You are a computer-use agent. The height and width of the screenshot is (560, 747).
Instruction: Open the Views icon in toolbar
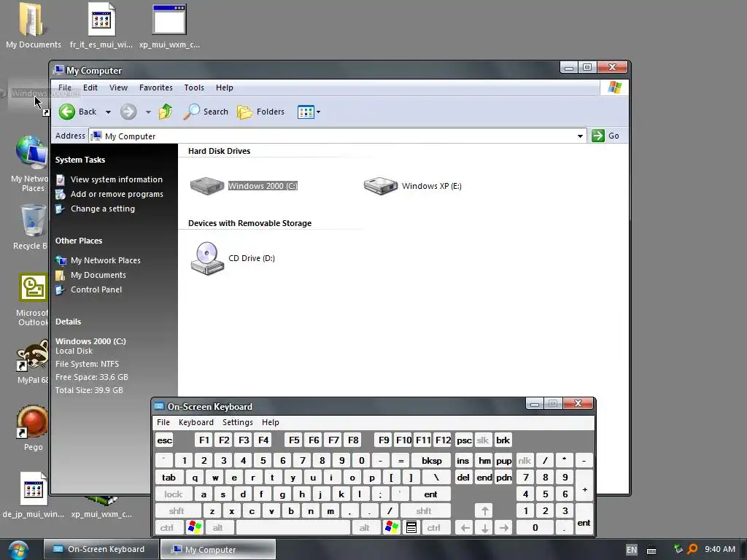(x=306, y=112)
